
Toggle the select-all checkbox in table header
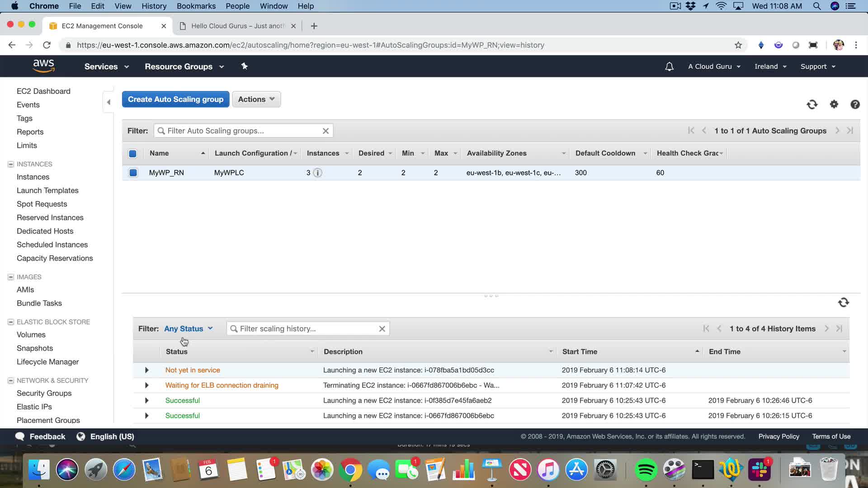pos(132,154)
